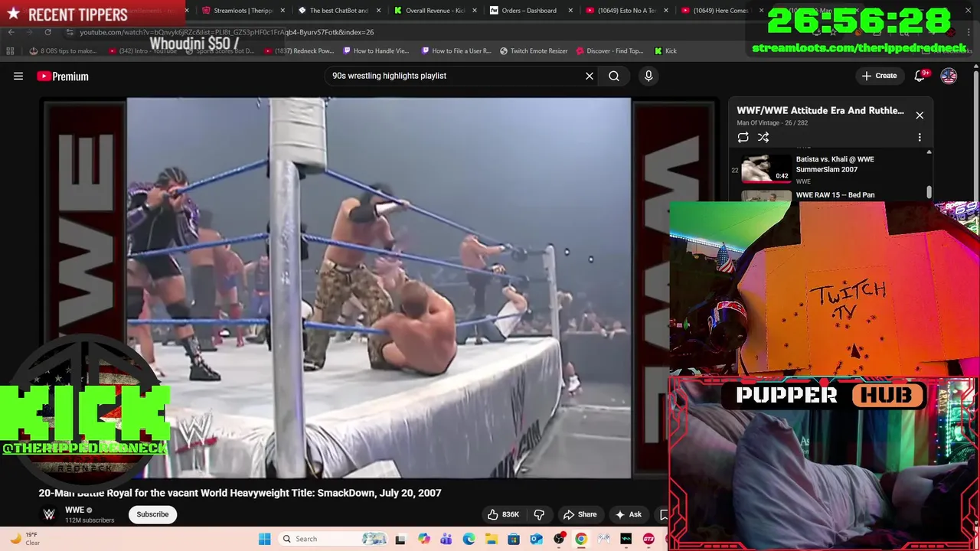Like the video
Image resolution: width=980 pixels, height=551 pixels.
[503, 514]
